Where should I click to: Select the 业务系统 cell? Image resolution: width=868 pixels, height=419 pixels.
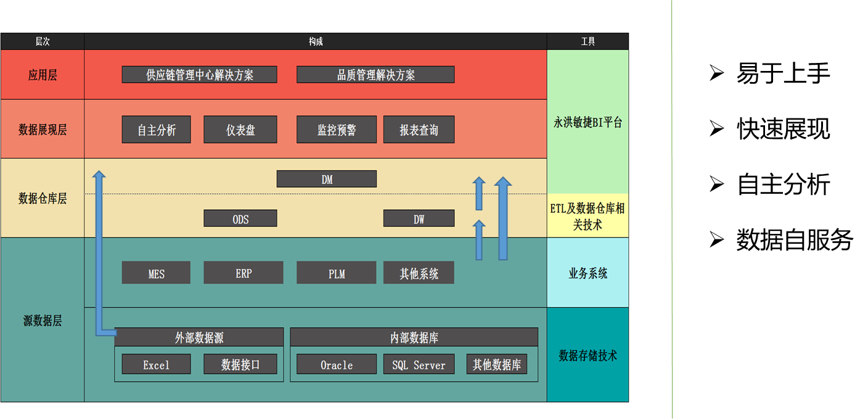tap(588, 273)
